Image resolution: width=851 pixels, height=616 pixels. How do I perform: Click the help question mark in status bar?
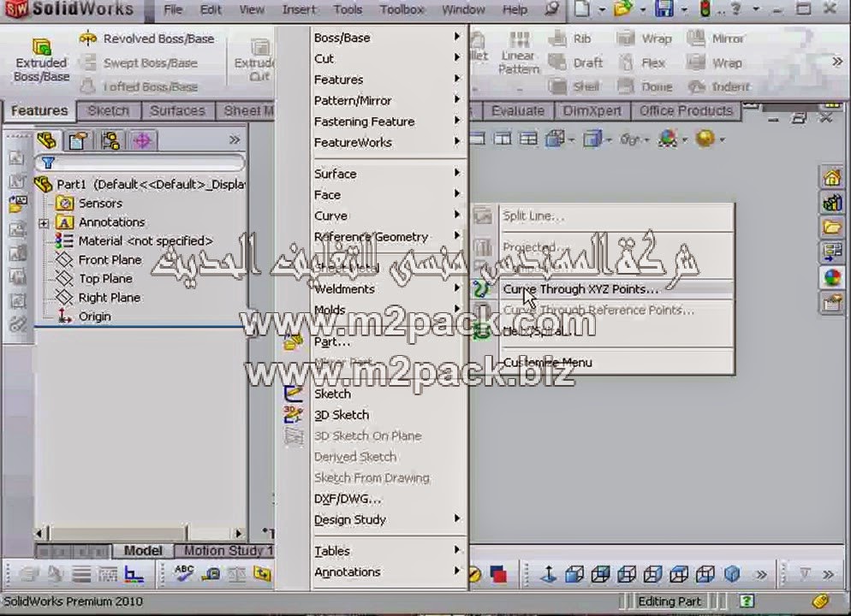(747, 601)
